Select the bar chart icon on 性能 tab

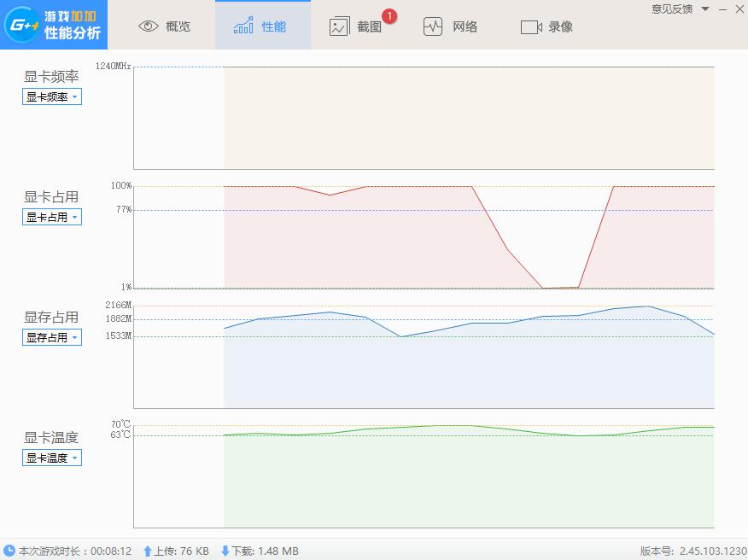tap(242, 26)
